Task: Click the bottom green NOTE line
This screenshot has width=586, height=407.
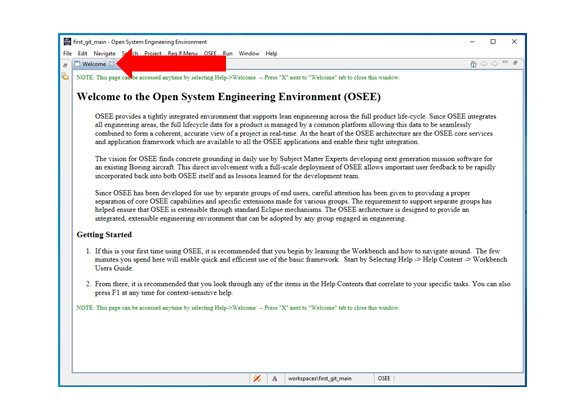Action: coord(238,308)
